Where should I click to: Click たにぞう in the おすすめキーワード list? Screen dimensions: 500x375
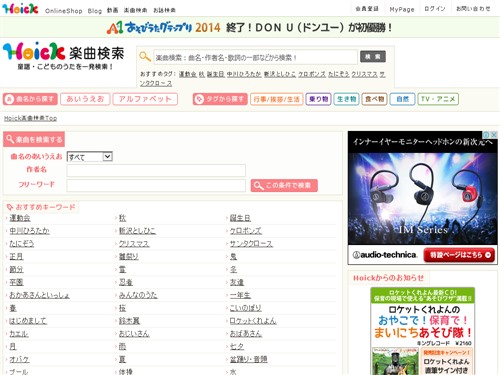(22, 244)
